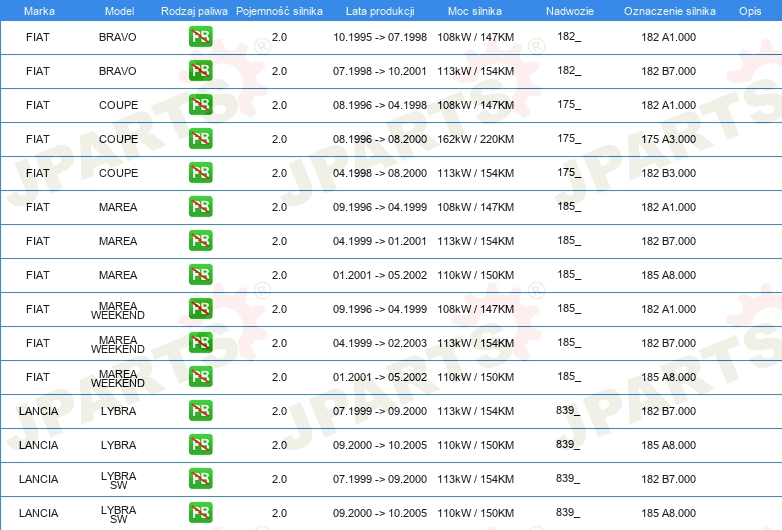
Task: Select engine code 175 A3.000
Action: coord(668,139)
